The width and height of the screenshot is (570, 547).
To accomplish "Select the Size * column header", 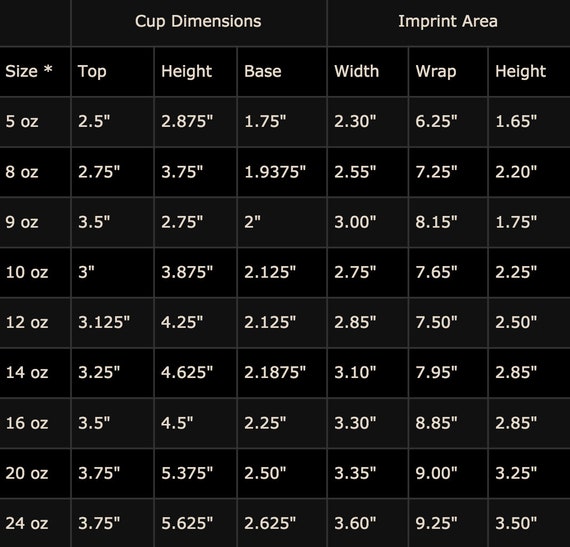I will click(35, 72).
